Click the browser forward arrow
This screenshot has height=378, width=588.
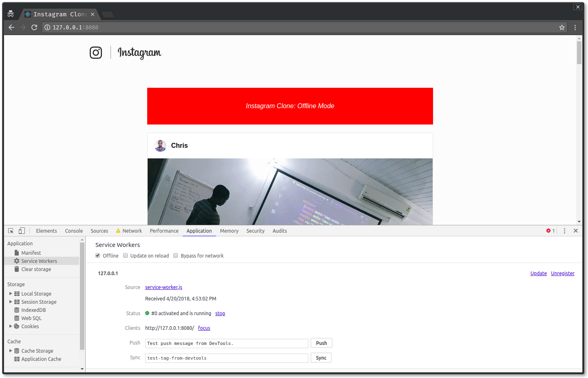click(23, 27)
